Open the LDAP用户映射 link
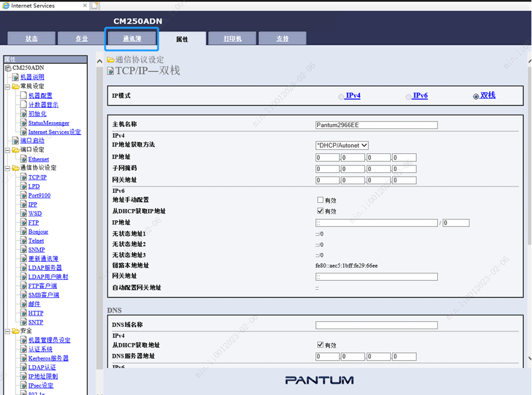This screenshot has height=395, width=532. click(48, 277)
